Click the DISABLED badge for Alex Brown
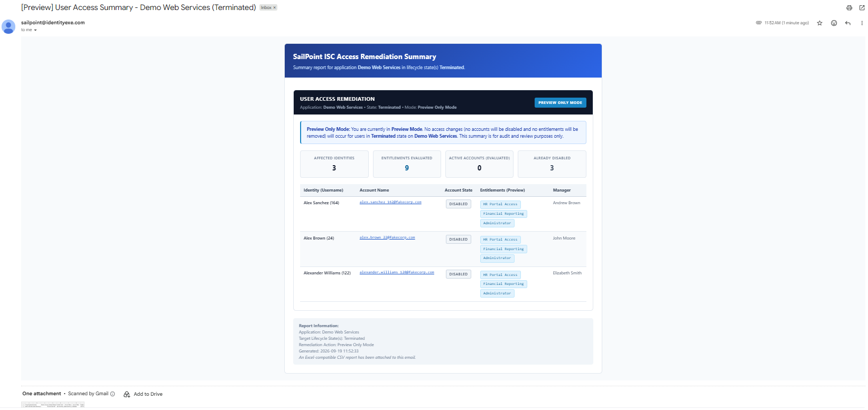868x410 pixels. [x=459, y=240]
